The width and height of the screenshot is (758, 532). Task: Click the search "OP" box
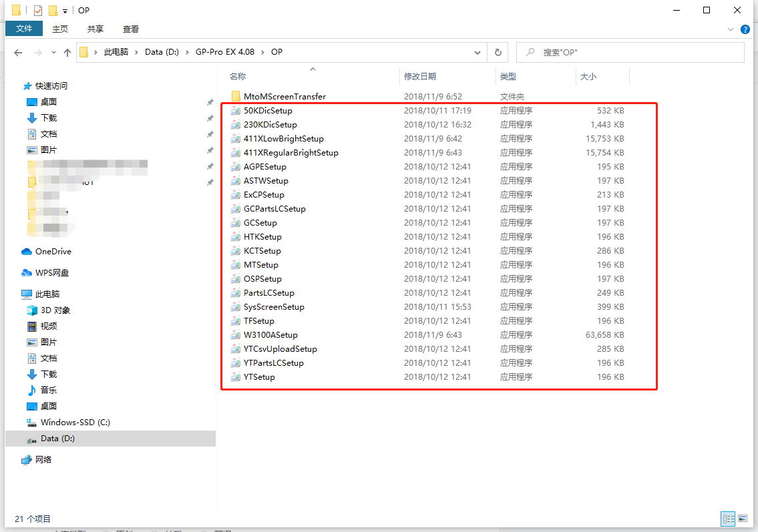(630, 52)
